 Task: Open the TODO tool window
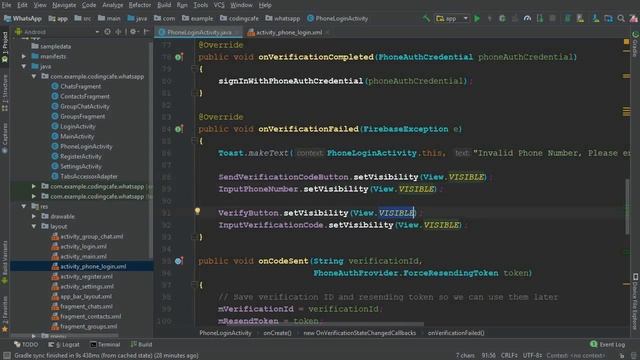click(x=26, y=344)
